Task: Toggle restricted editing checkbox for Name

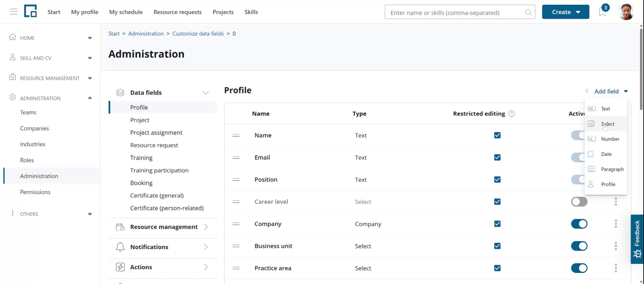Action: 497,135
